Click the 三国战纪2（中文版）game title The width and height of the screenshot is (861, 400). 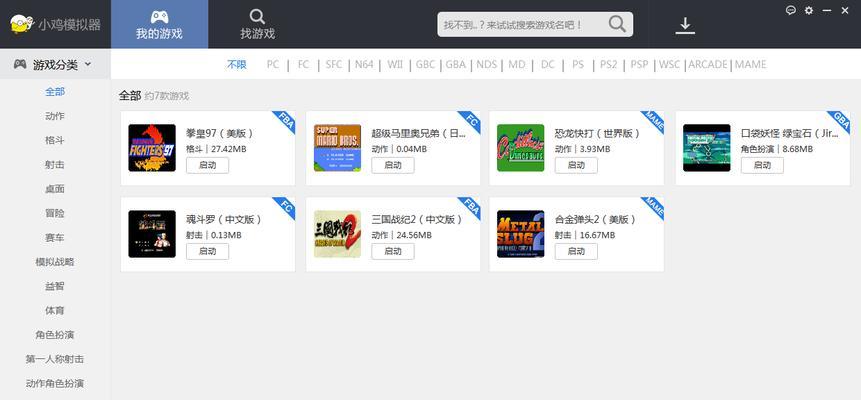coord(418,219)
